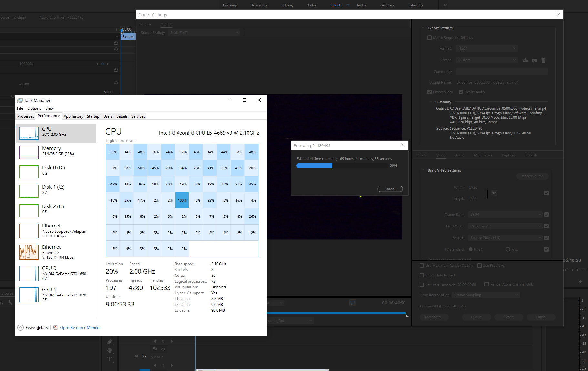Select Memory in Task Manager sidebar
The height and width of the screenshot is (371, 588).
56,152
